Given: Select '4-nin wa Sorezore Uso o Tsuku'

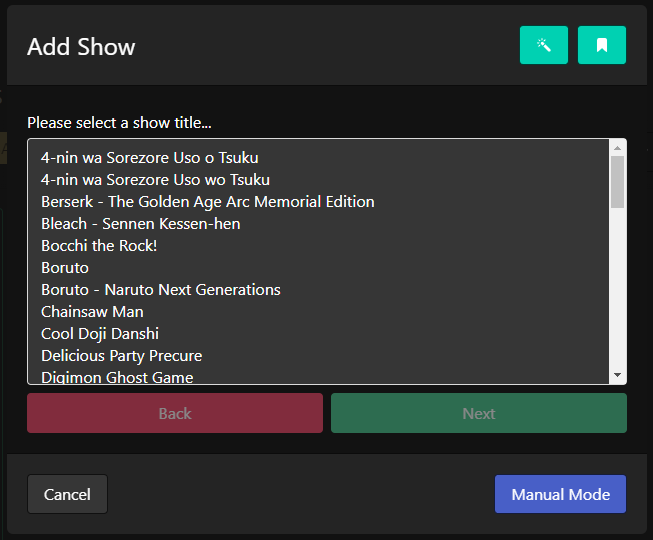Looking at the screenshot, I should (x=318, y=158).
